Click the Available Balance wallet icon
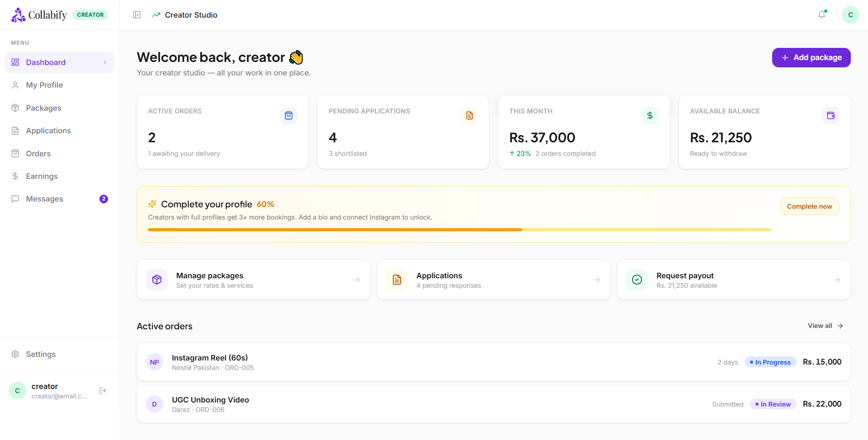 coord(830,116)
